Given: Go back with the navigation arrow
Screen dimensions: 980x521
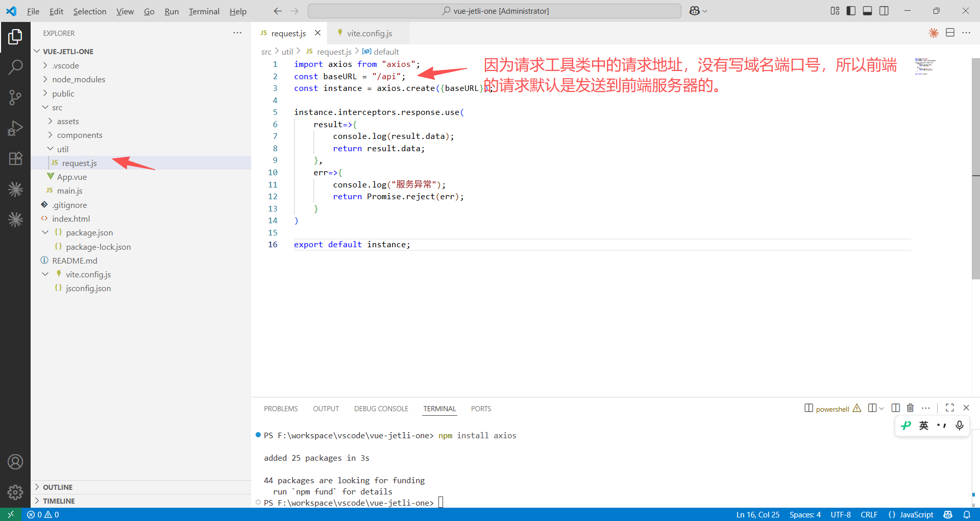Looking at the screenshot, I should pos(278,11).
